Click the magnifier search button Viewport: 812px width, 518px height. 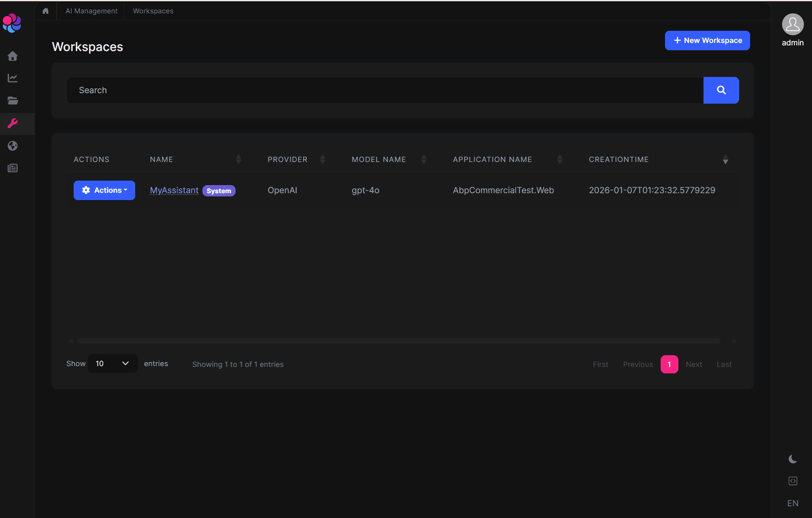(721, 90)
